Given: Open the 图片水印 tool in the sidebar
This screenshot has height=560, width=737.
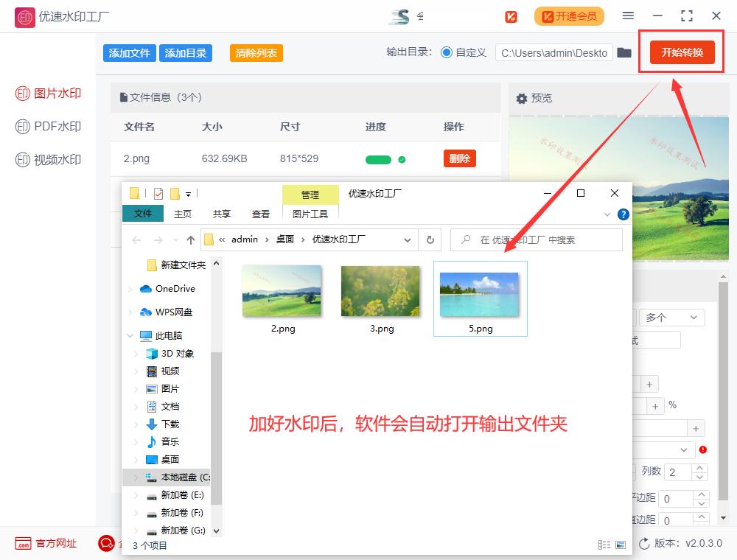Looking at the screenshot, I should [48, 93].
